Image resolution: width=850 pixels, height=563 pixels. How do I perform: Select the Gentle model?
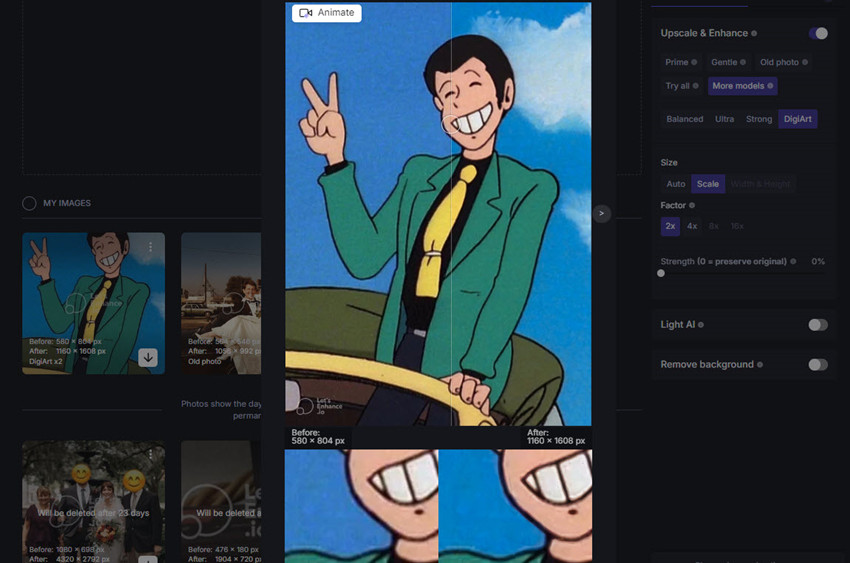pos(728,62)
